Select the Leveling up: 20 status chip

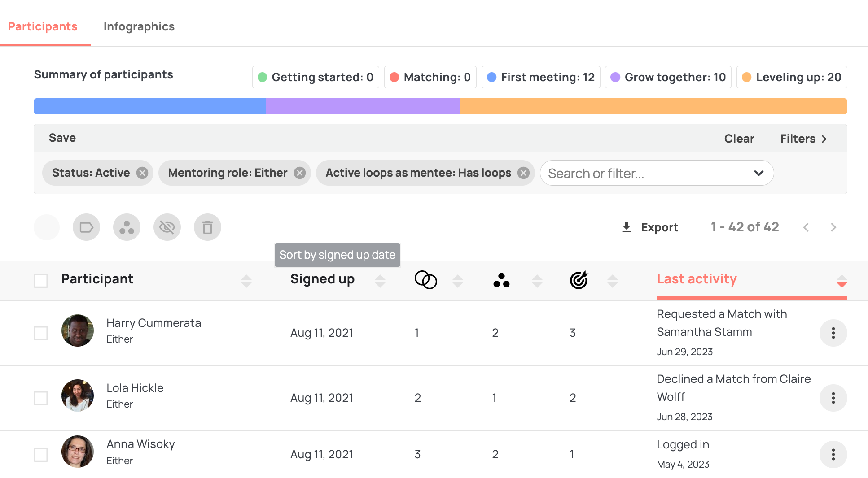pos(792,77)
